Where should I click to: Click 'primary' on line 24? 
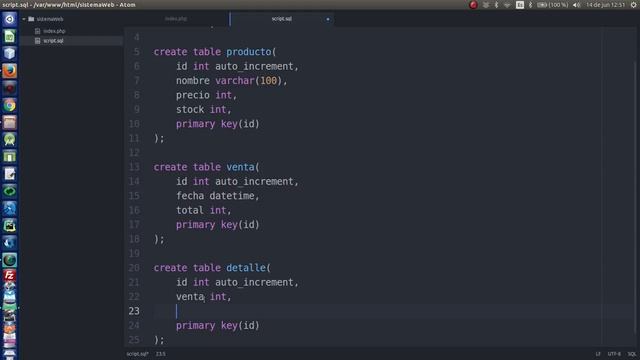pyautogui.click(x=195, y=325)
